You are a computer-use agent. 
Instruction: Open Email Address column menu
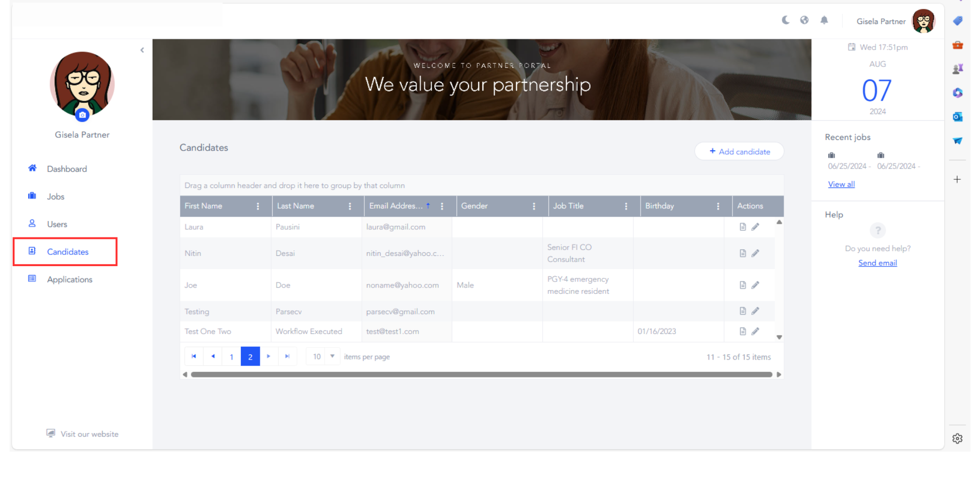pyautogui.click(x=442, y=206)
